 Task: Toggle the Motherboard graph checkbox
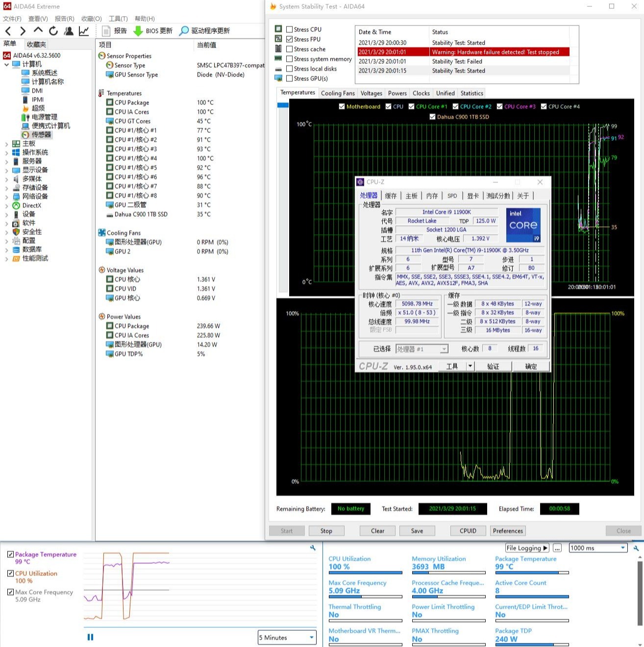coord(342,106)
